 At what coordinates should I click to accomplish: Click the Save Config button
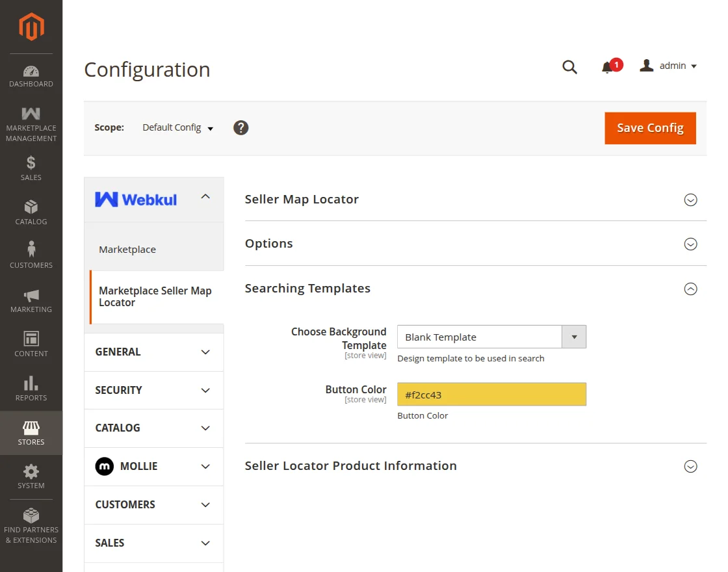click(650, 128)
